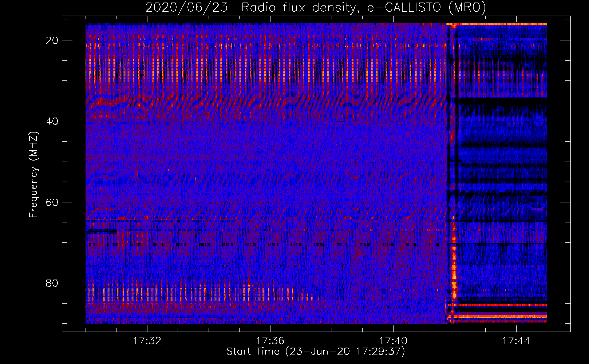
Task: Click the 17:40 time tick label
Action: coord(393,341)
